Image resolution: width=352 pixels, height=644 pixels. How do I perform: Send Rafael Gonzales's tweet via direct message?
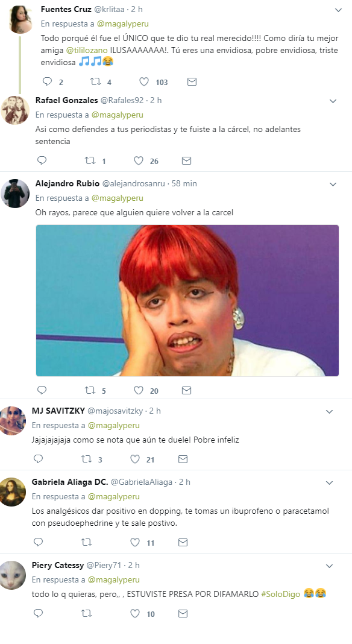click(x=186, y=160)
